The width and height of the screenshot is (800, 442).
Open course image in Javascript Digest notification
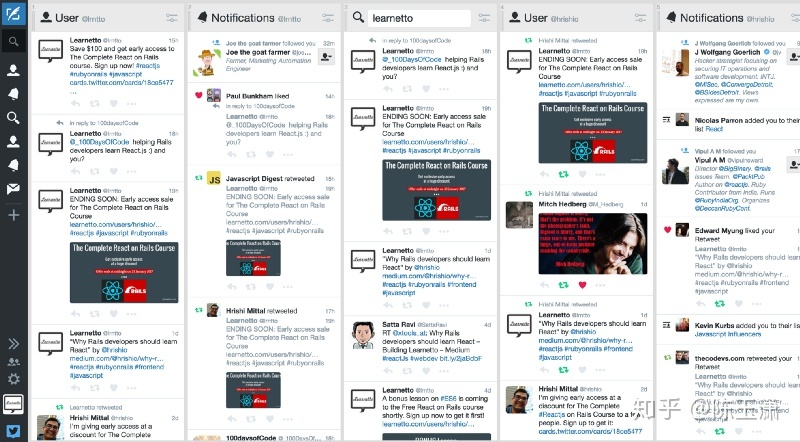click(253, 258)
